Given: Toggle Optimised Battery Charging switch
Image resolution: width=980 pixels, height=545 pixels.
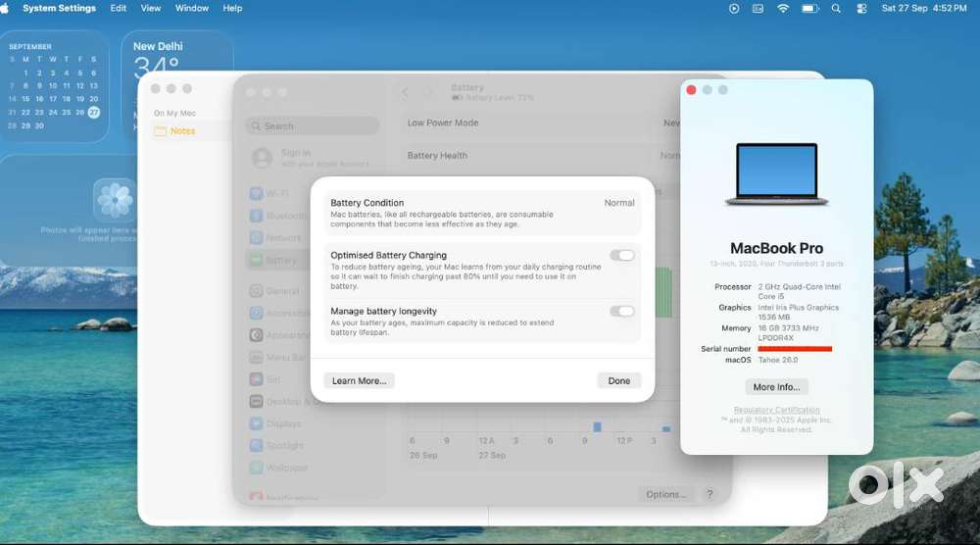Looking at the screenshot, I should [x=622, y=256].
